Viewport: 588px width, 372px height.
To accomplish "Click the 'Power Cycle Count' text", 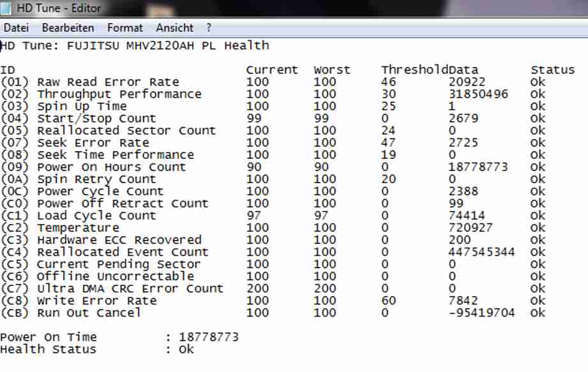I will [100, 191].
